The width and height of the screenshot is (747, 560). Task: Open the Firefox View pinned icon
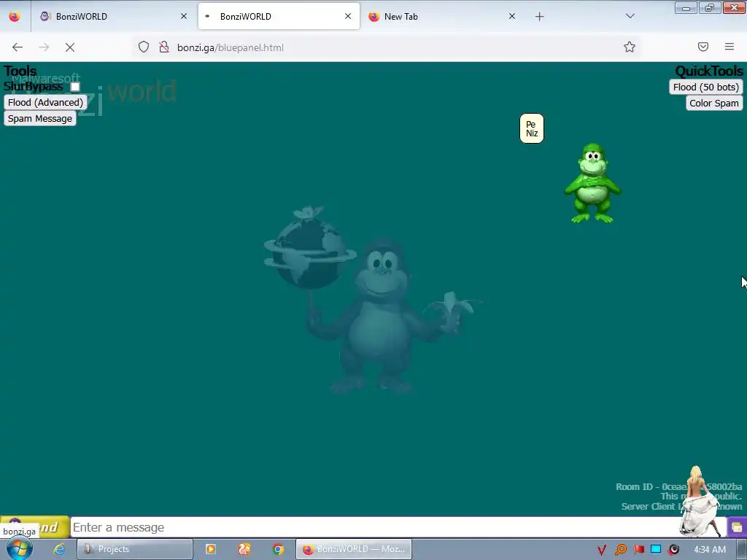pos(15,16)
